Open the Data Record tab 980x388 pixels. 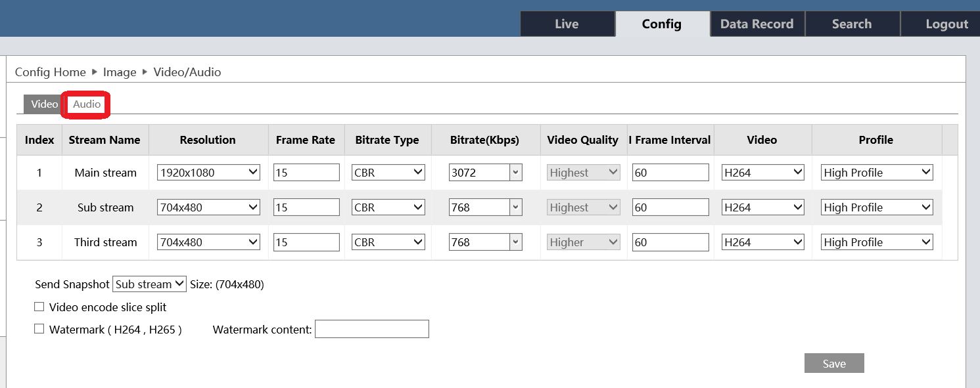point(757,24)
